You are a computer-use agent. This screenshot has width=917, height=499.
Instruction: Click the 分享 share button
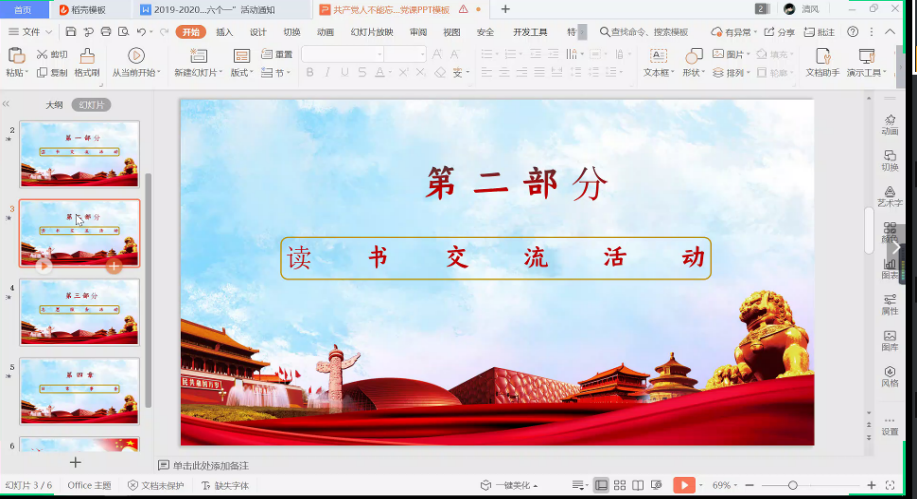click(x=779, y=32)
